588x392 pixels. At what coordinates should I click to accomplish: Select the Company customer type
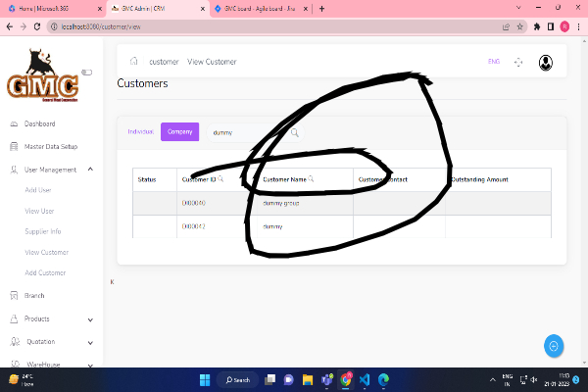pos(179,131)
